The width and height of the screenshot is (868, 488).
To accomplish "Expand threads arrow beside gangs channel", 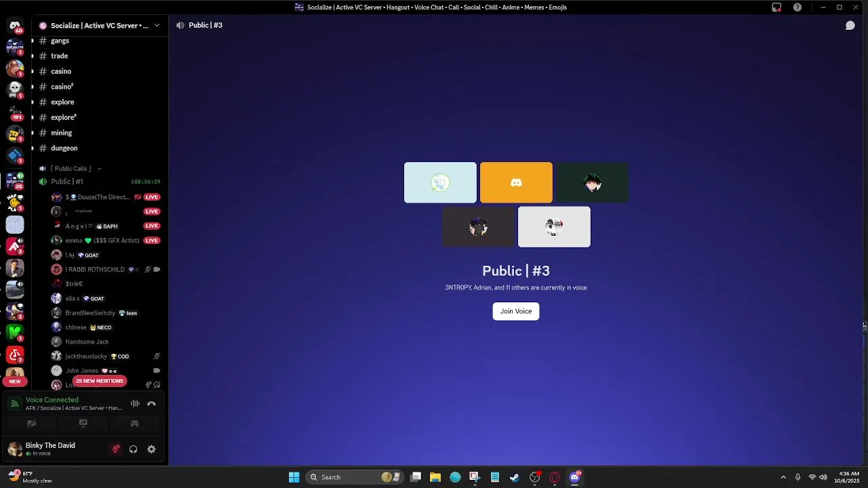I will point(32,41).
